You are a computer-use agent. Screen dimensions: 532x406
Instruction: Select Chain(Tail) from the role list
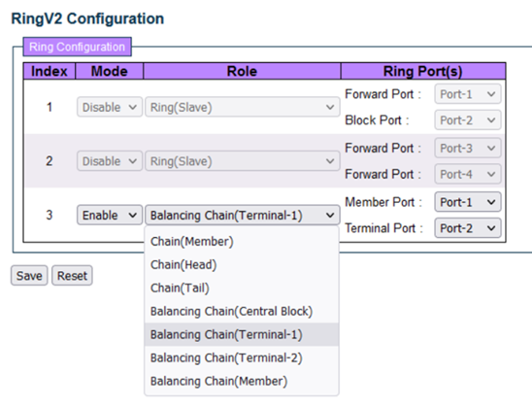(x=241, y=288)
